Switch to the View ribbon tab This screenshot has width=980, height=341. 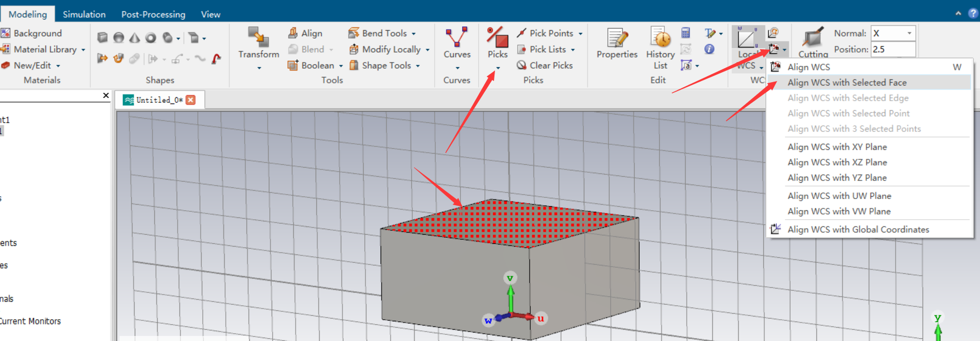(x=211, y=14)
